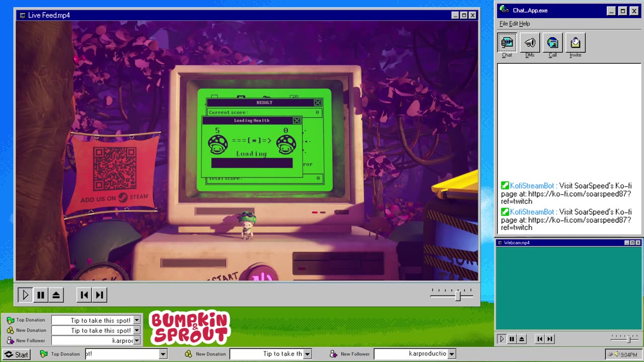The width and height of the screenshot is (644, 362).
Task: Minimize the Chat_App.exe window
Action: click(x=611, y=11)
